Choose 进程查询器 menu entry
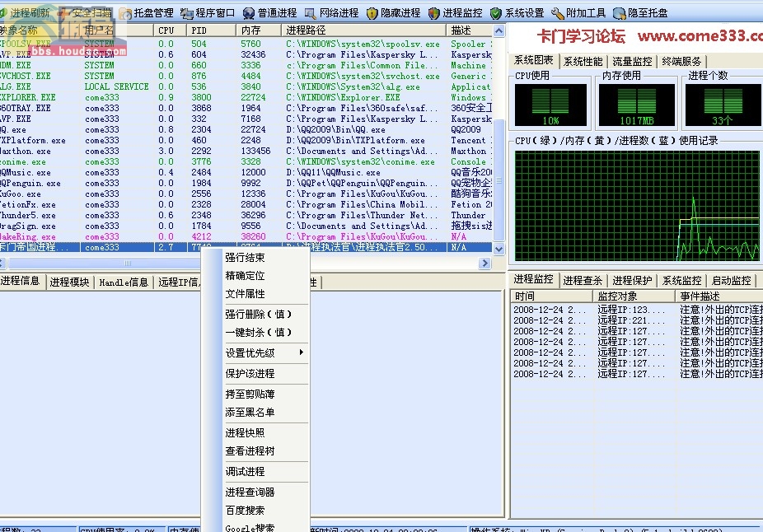The height and width of the screenshot is (532, 763). [x=250, y=492]
